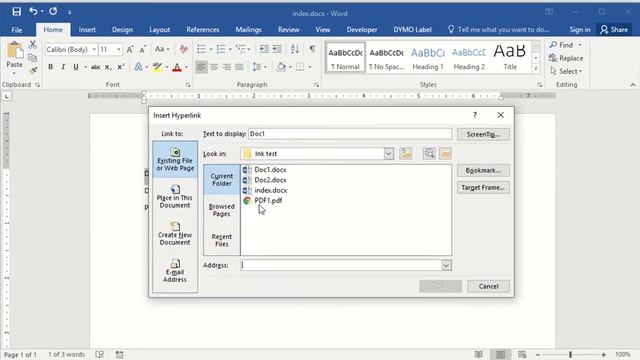640x360 pixels.
Task: Click Clear All Formatting icon
Action: click(x=184, y=49)
